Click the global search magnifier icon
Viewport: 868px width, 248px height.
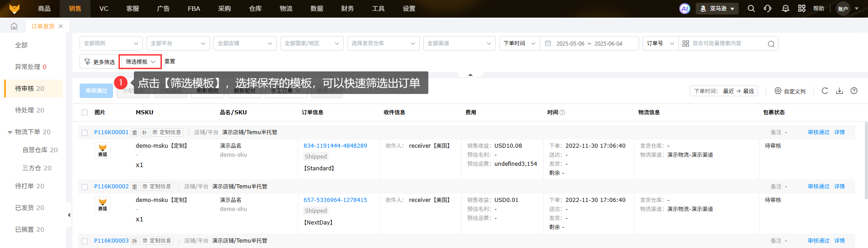[x=751, y=9]
